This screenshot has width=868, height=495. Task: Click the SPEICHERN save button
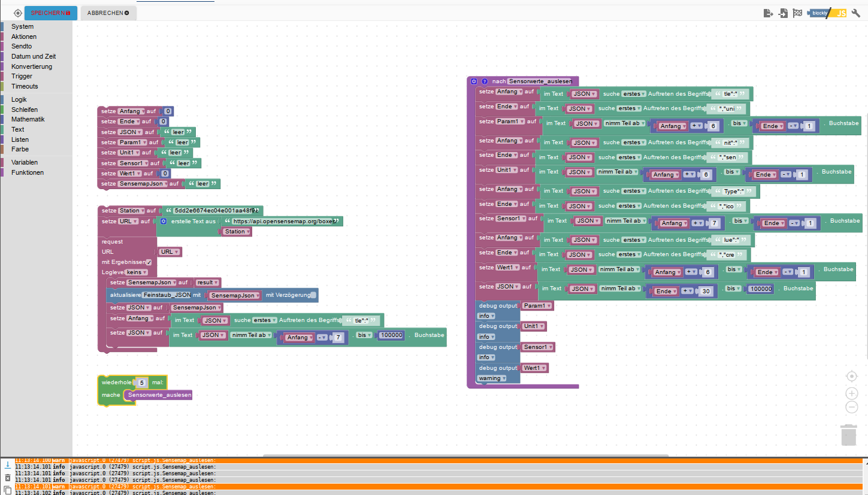click(51, 13)
